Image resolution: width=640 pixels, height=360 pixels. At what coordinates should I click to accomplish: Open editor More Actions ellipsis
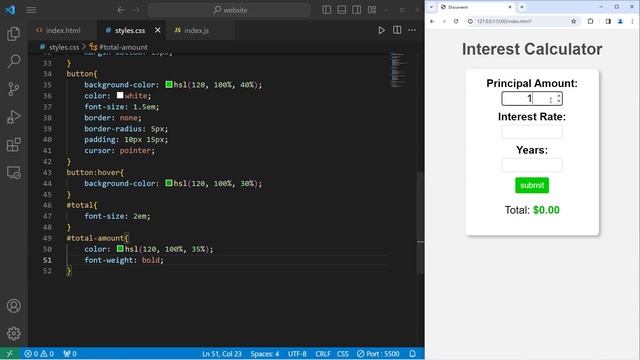click(412, 30)
